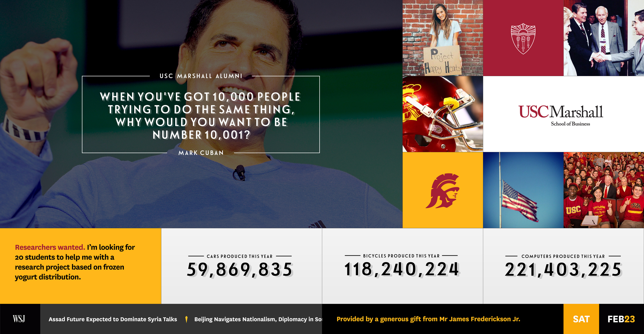This screenshot has width=644, height=334.
Task: Click the James Frederickson Jr. gift credit
Action: tap(428, 319)
